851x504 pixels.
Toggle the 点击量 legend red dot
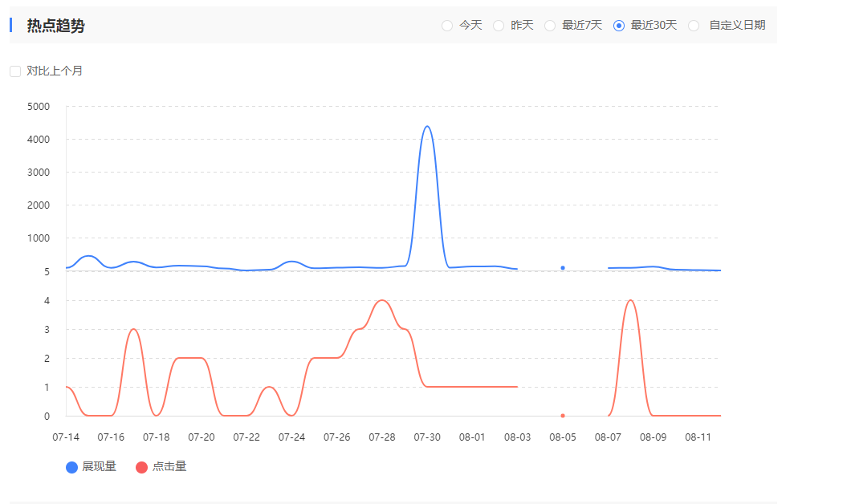pyautogui.click(x=141, y=467)
